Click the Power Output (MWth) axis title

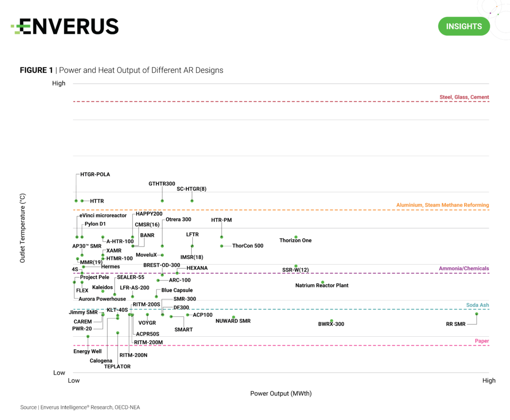280,394
